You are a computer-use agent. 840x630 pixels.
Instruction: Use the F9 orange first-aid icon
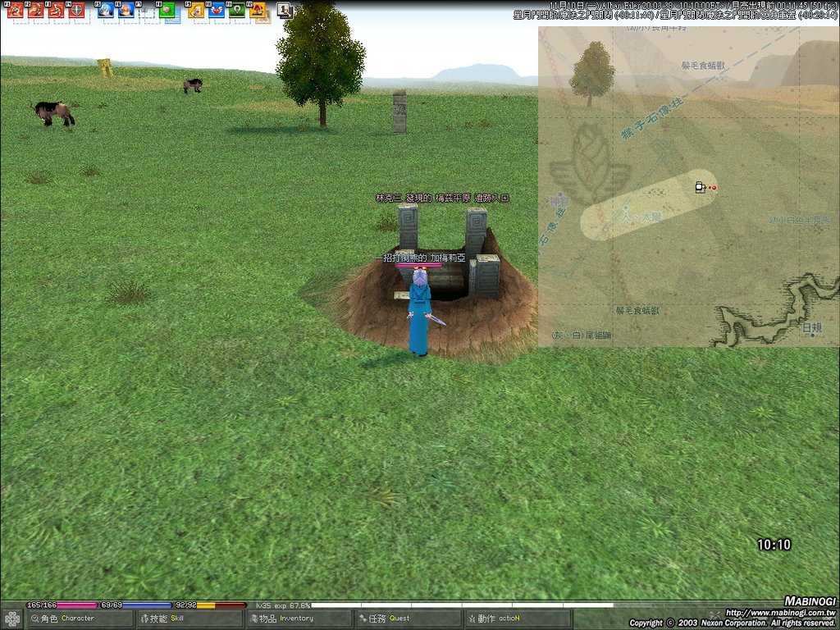pos(196,10)
